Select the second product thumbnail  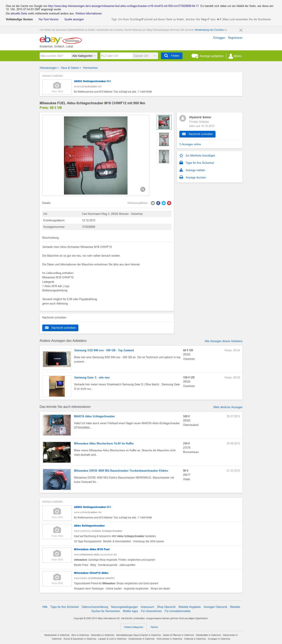tap(164, 139)
